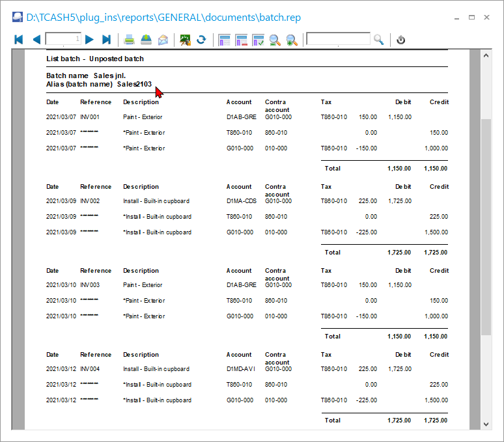This screenshot has height=442, width=504.
Task: Click the power/close report icon
Action: tap(401, 40)
